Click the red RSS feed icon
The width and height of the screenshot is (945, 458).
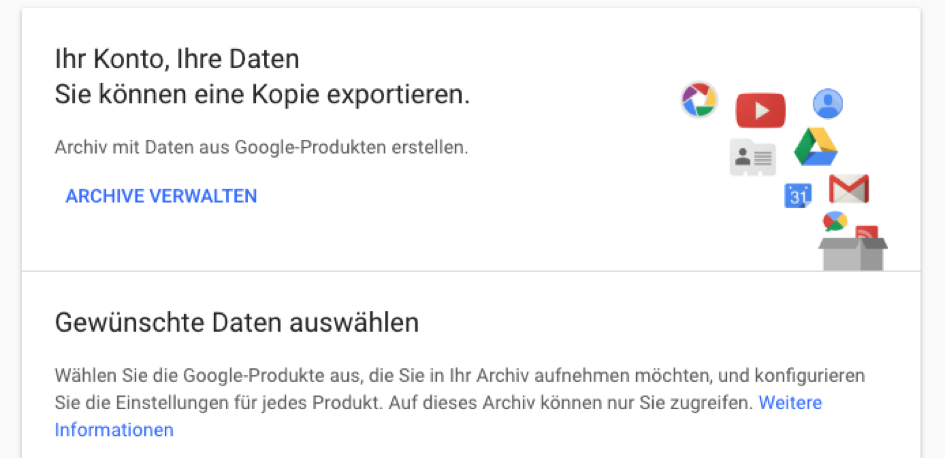coord(867,232)
